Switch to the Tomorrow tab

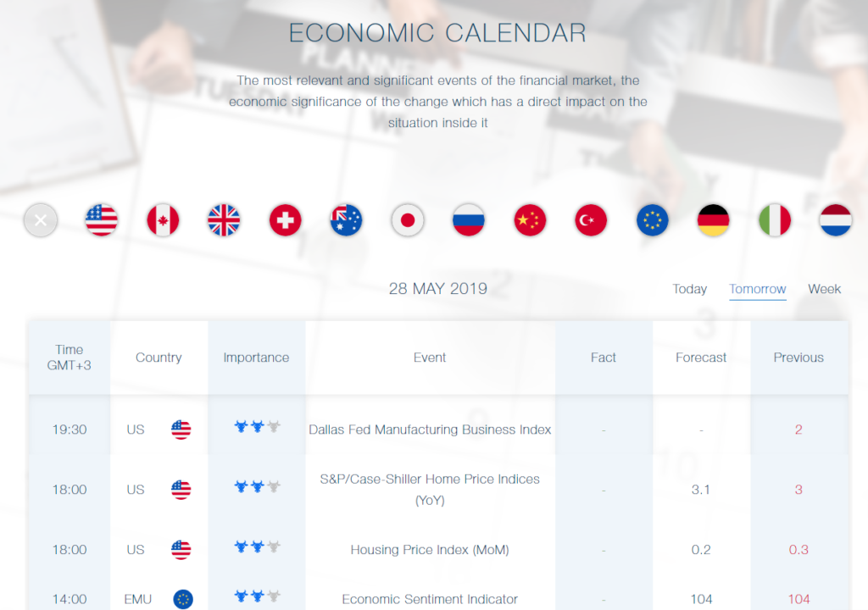pyautogui.click(x=757, y=289)
